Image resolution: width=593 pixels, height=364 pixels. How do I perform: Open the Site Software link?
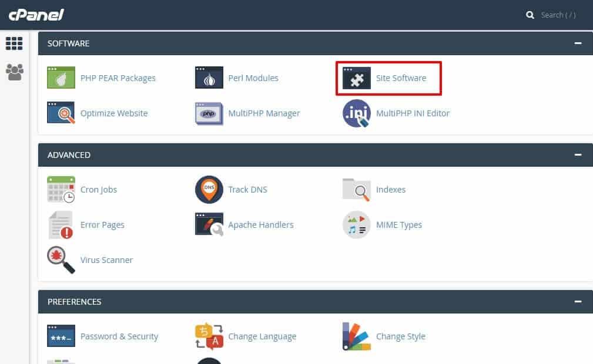point(401,78)
